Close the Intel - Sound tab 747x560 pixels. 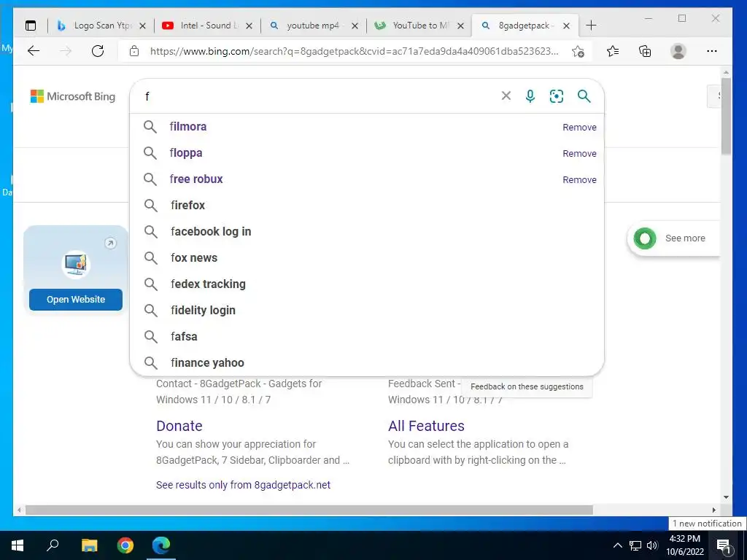pyautogui.click(x=249, y=26)
